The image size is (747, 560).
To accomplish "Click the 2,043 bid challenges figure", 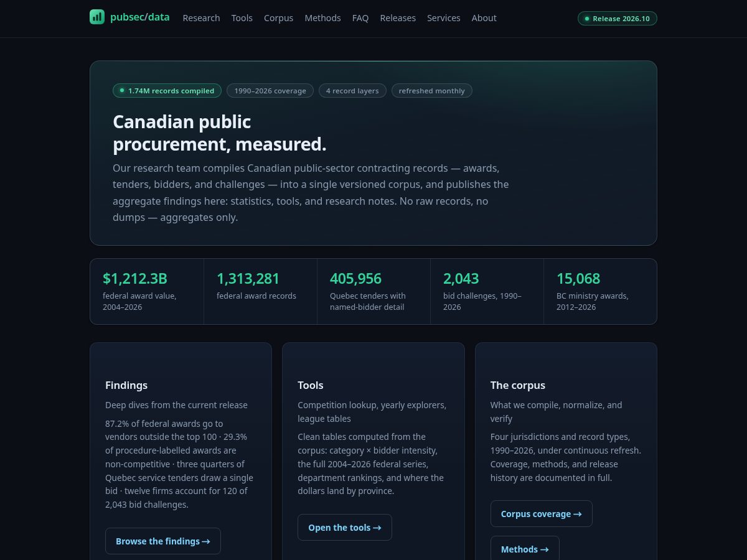I will [461, 279].
